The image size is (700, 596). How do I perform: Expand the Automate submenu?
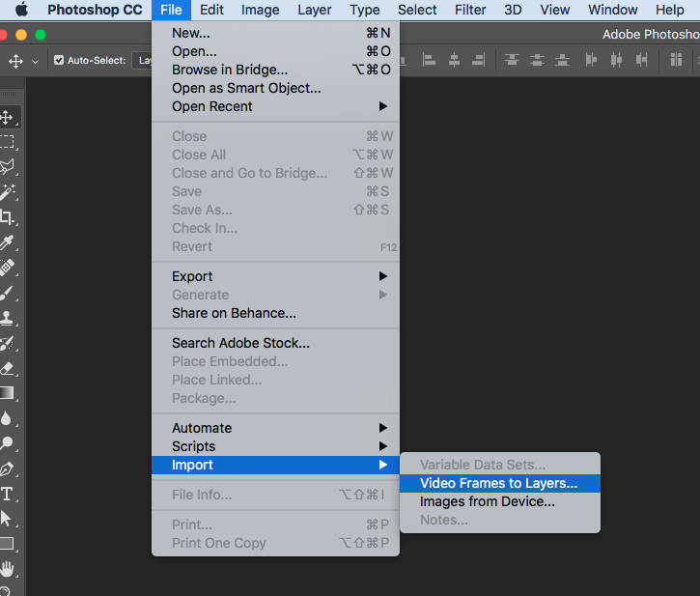click(x=275, y=428)
